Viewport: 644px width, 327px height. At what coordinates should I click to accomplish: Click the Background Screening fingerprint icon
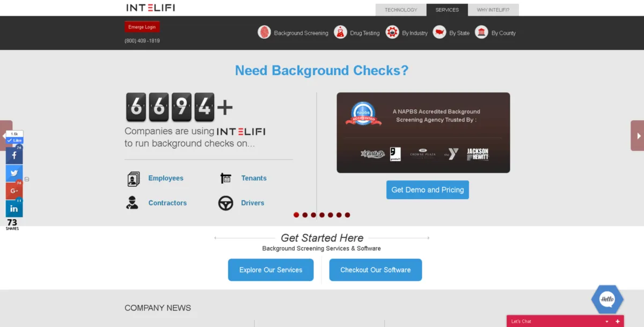[264, 33]
